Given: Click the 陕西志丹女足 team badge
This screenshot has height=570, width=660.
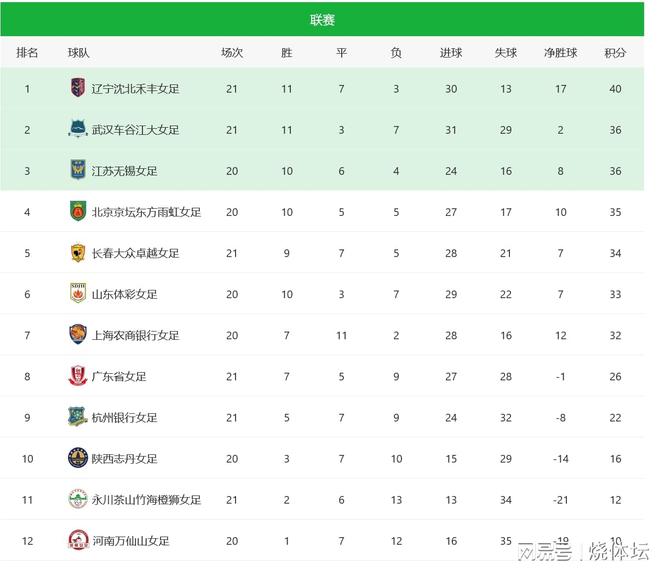Looking at the screenshot, I should tap(78, 458).
